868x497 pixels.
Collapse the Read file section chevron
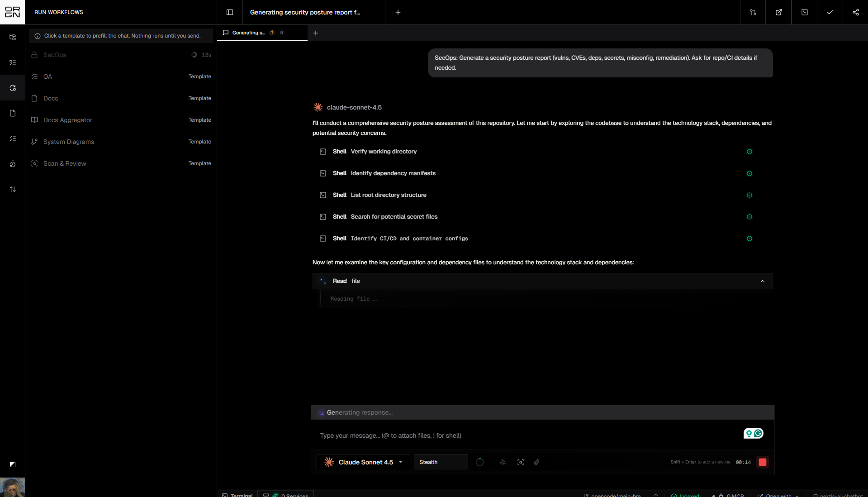(762, 281)
